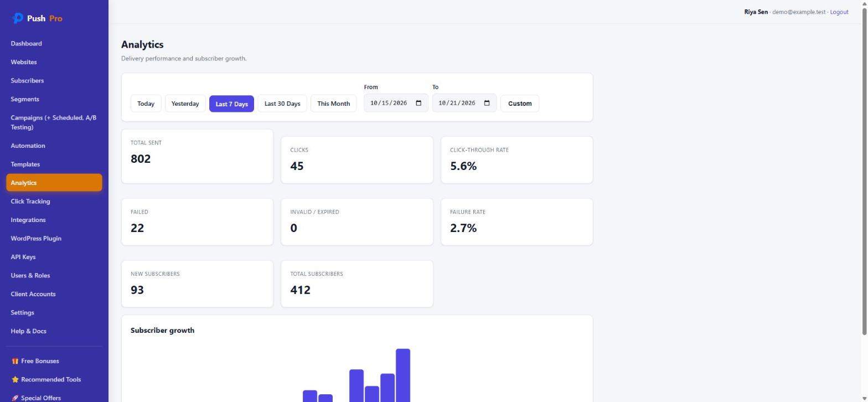Click Total Sent value 802

coord(141,159)
